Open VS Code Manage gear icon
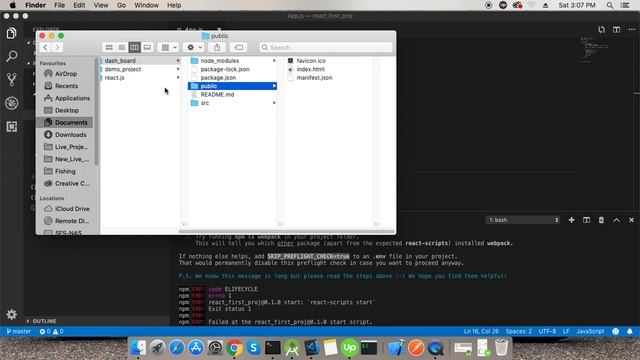The height and width of the screenshot is (360, 640). point(11,314)
